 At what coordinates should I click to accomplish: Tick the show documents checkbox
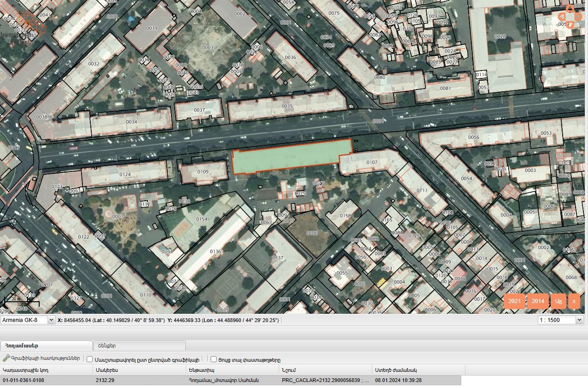[x=213, y=359]
